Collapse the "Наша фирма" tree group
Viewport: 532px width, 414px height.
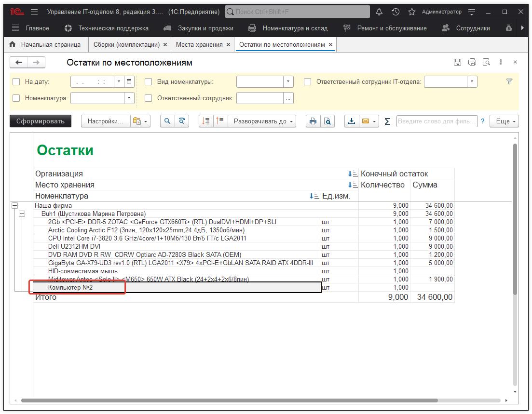14,206
